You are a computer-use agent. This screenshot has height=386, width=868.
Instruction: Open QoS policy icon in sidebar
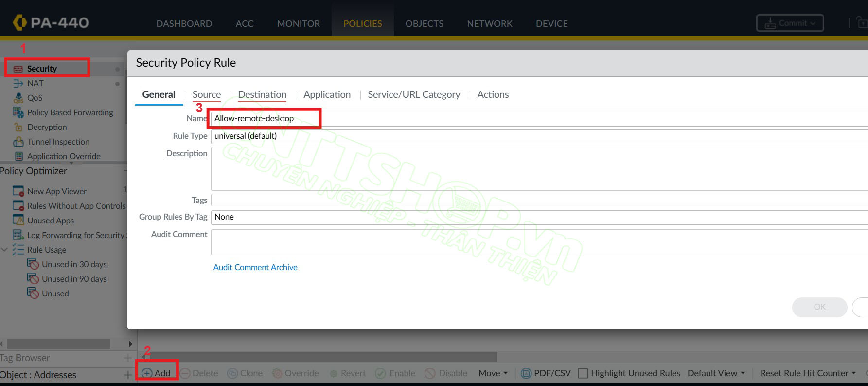click(18, 98)
